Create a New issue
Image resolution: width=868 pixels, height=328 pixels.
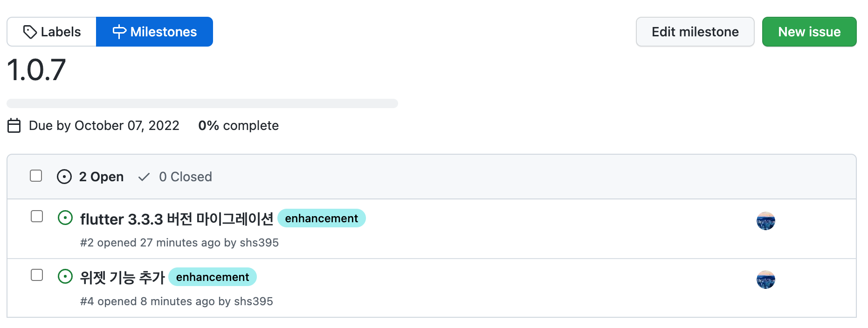click(x=809, y=32)
